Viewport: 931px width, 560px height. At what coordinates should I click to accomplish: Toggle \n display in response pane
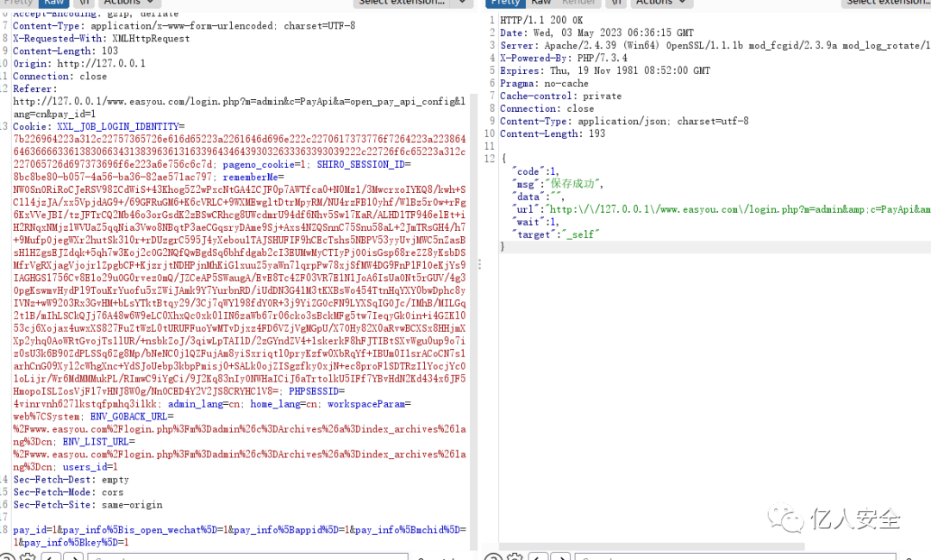tap(617, 3)
